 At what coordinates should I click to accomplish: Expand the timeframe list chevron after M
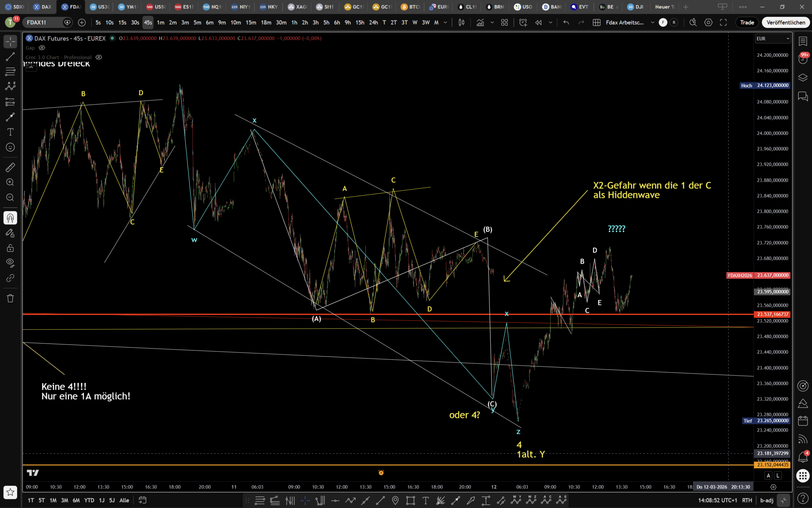coord(445,22)
